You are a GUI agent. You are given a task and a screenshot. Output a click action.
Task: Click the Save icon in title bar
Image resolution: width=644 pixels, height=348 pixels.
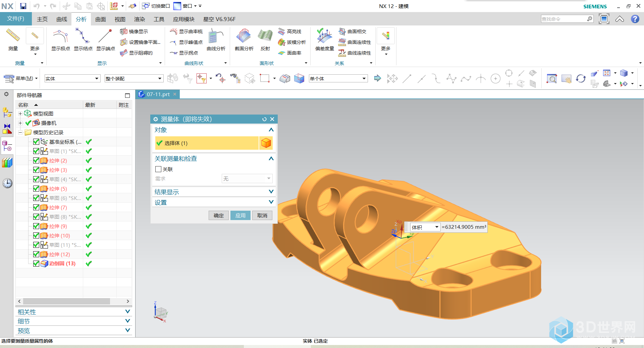(x=23, y=6)
